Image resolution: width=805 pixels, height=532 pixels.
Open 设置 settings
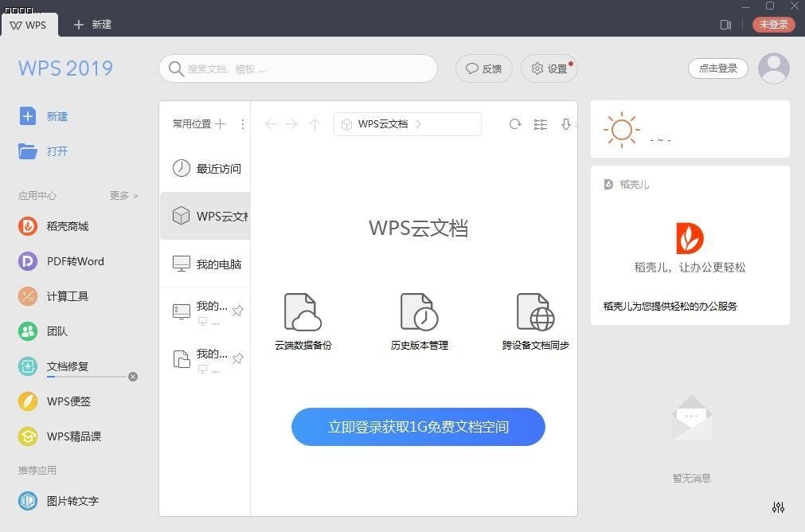click(x=549, y=68)
